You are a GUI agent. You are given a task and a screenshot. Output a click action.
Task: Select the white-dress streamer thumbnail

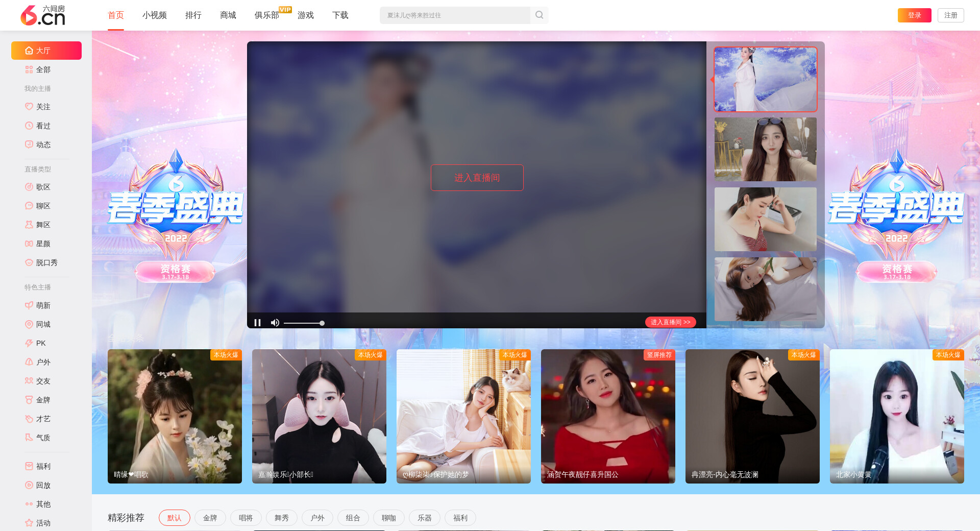(x=766, y=79)
